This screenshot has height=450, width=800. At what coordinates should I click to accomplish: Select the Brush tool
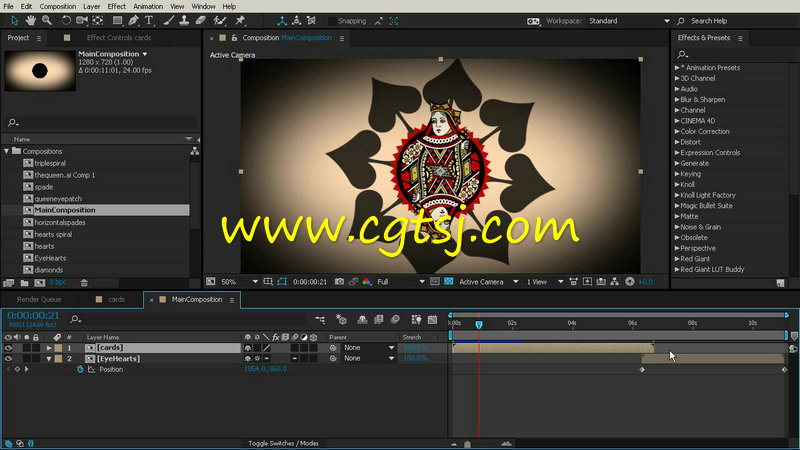point(169,20)
